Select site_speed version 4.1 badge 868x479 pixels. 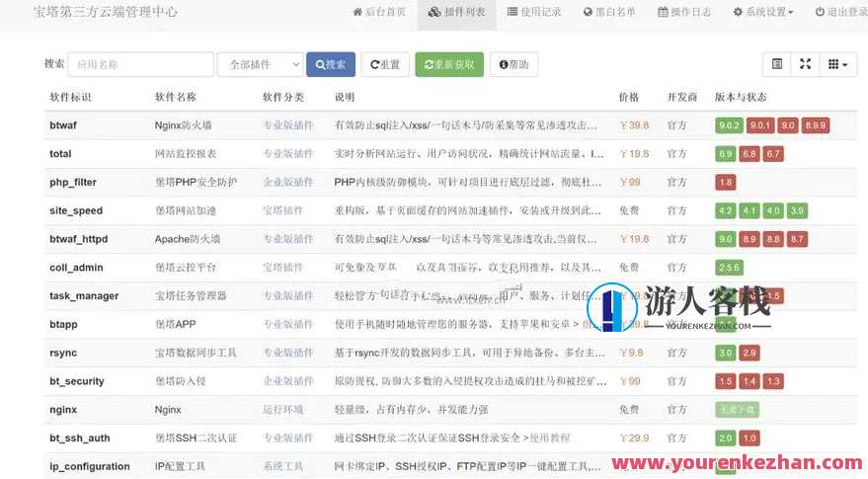[749, 210]
